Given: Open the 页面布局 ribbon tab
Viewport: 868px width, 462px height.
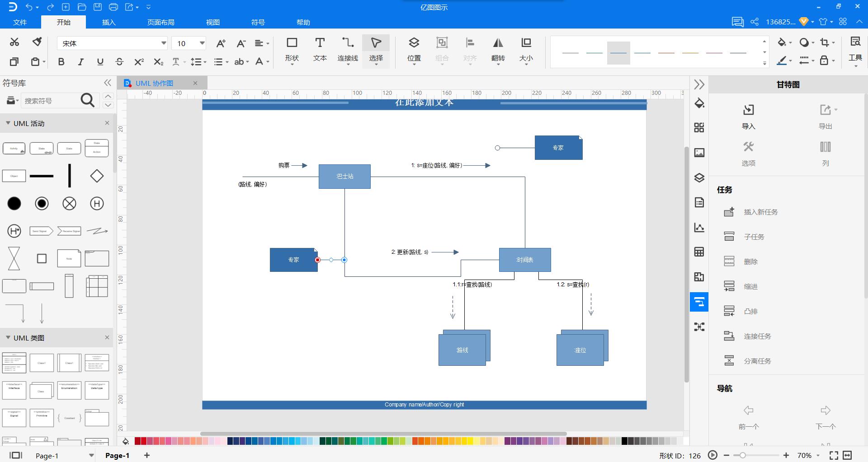Looking at the screenshot, I should pos(160,22).
